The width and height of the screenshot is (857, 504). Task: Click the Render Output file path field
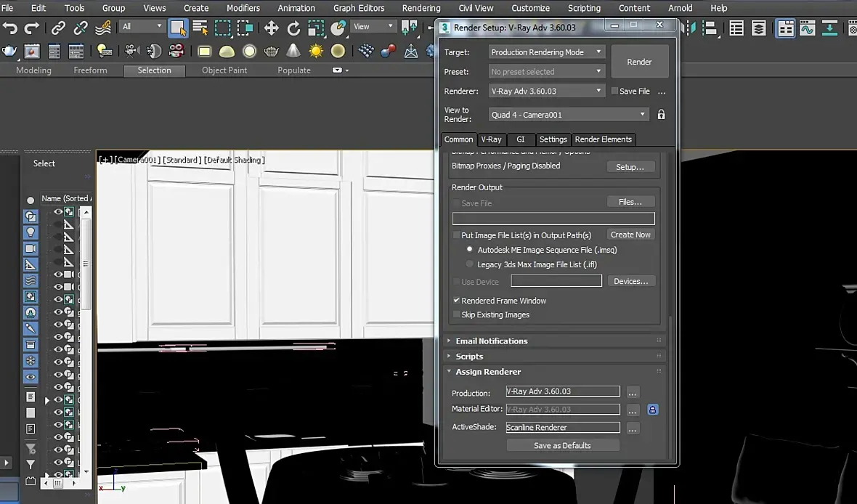pos(553,219)
